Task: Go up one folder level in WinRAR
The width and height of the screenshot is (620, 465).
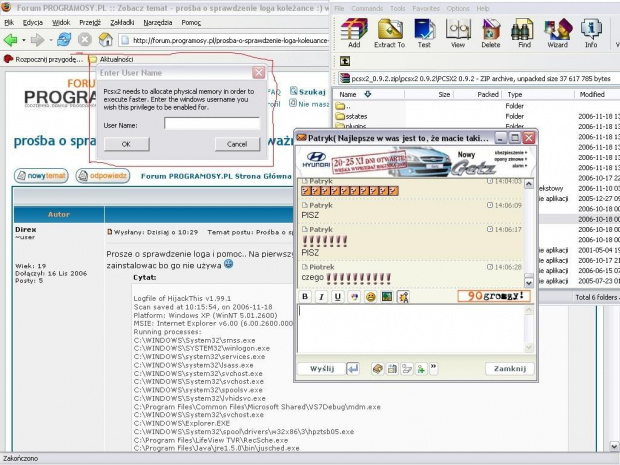Action: pyautogui.click(x=345, y=61)
